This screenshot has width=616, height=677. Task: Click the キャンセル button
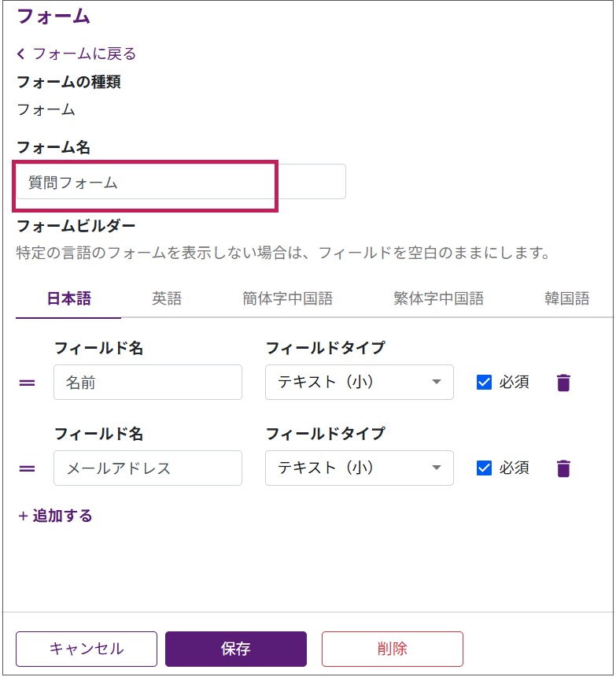pos(87,649)
